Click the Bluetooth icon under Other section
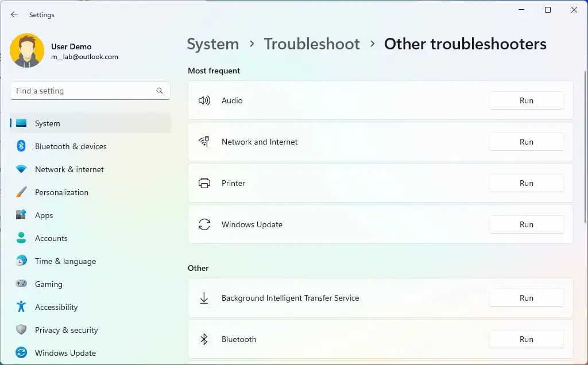Image resolution: width=588 pixels, height=365 pixels. tap(204, 339)
